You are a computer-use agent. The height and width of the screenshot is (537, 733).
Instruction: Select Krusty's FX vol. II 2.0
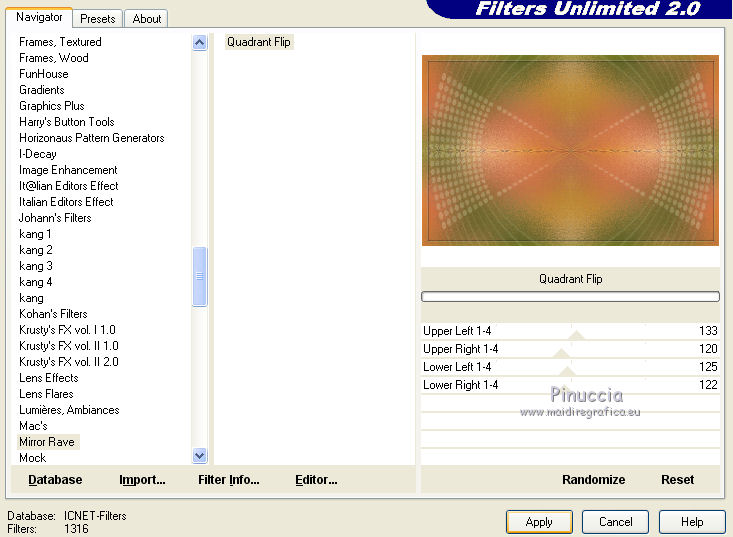coord(69,362)
